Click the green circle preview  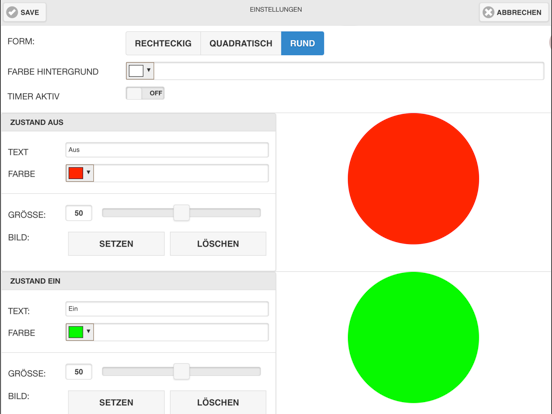coord(413,337)
